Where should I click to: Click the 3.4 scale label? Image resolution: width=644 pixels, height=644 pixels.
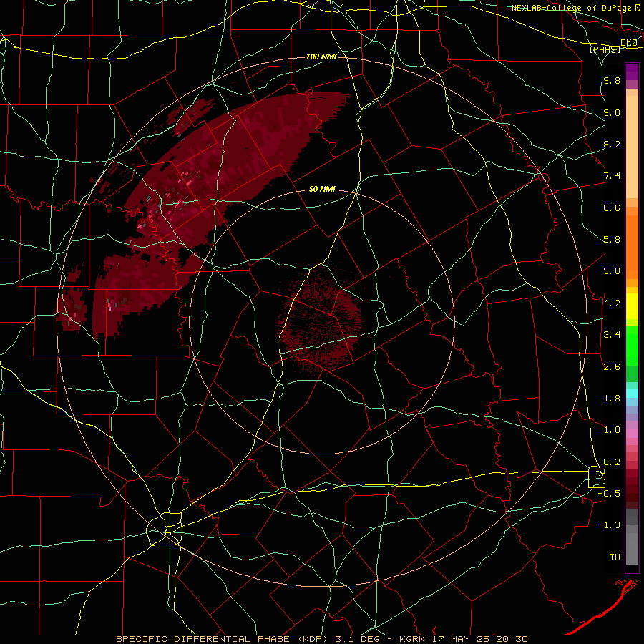click(x=612, y=335)
